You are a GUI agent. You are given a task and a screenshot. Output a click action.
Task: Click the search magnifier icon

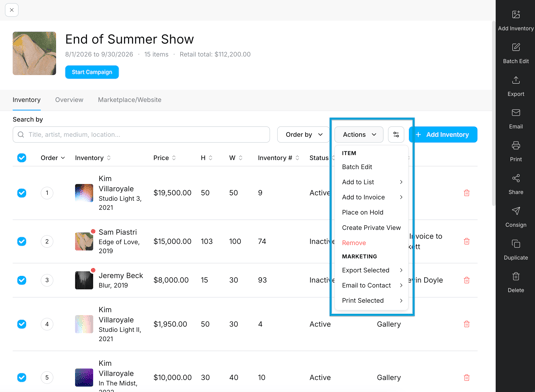(x=21, y=134)
